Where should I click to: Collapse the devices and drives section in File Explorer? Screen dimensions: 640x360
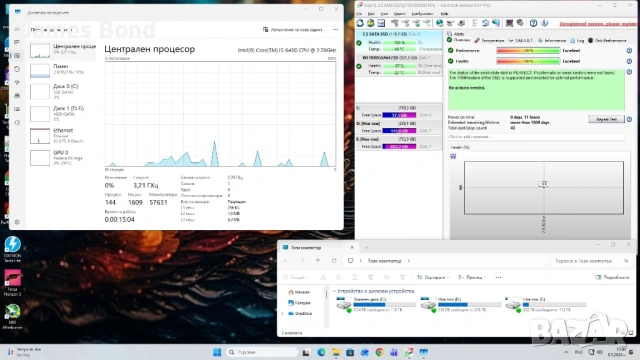[x=334, y=291]
